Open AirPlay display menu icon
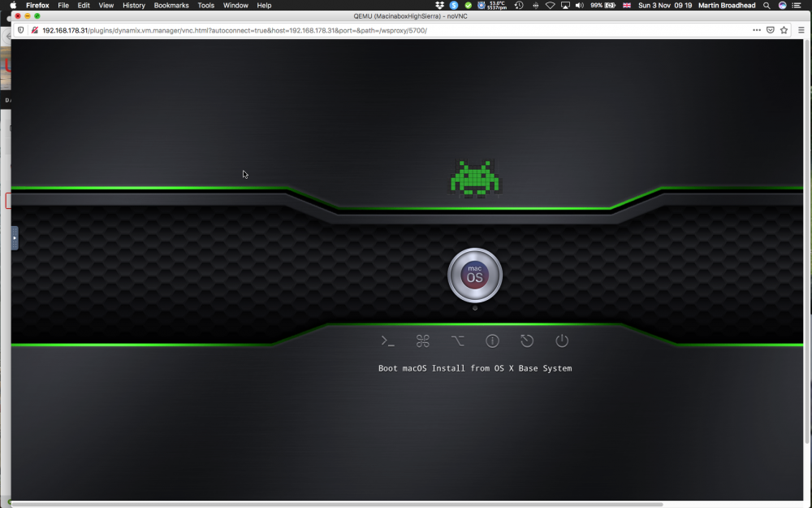 [x=565, y=5]
